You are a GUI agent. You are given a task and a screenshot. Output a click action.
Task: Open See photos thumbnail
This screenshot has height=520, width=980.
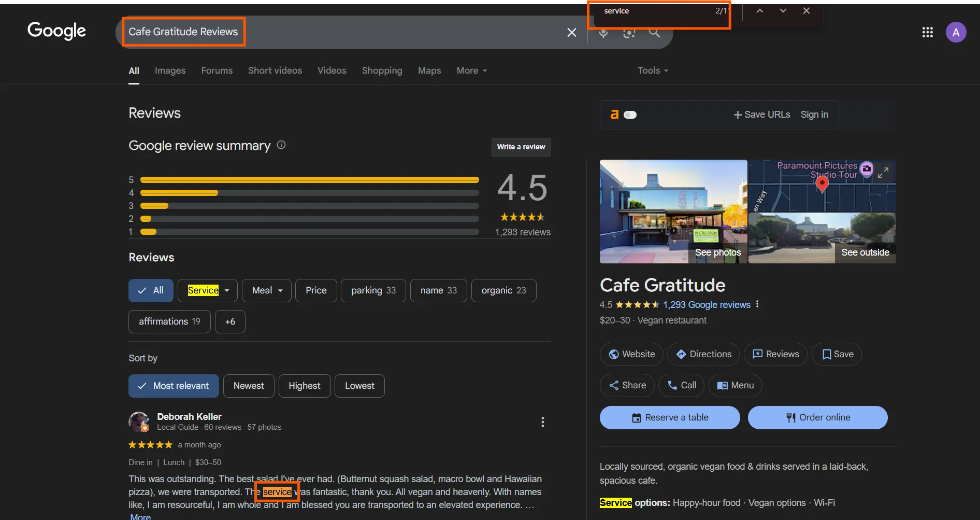pyautogui.click(x=673, y=212)
